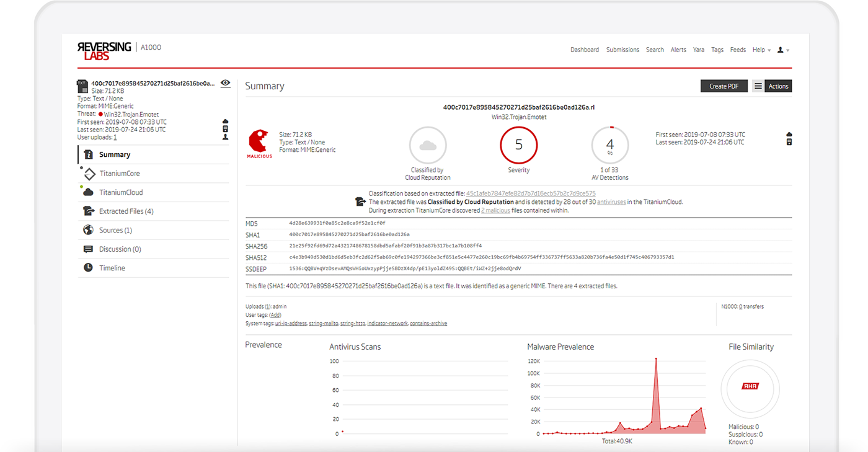
Task: Click the RHA File Similarity badge
Action: click(750, 386)
